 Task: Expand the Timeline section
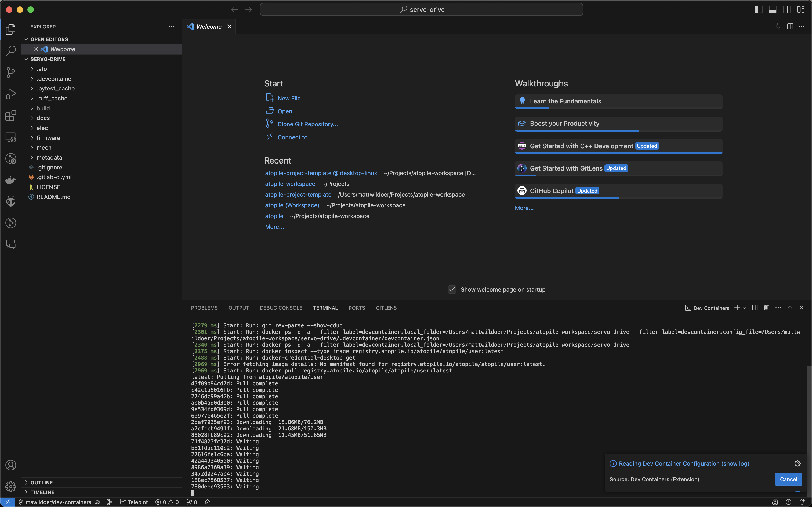coord(102,492)
